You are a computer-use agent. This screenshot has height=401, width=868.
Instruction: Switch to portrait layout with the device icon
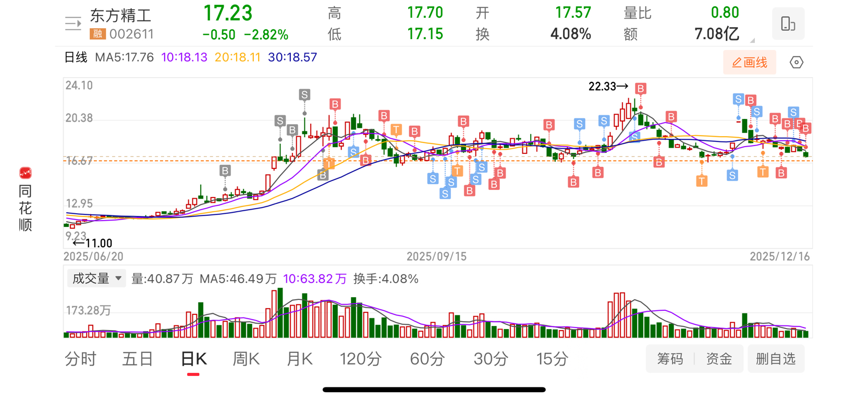[x=788, y=23]
